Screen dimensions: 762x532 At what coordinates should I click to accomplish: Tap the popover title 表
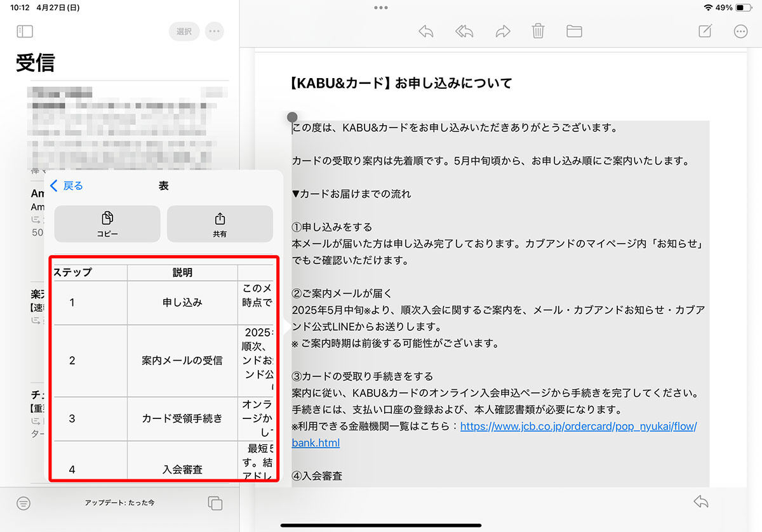pos(163,186)
